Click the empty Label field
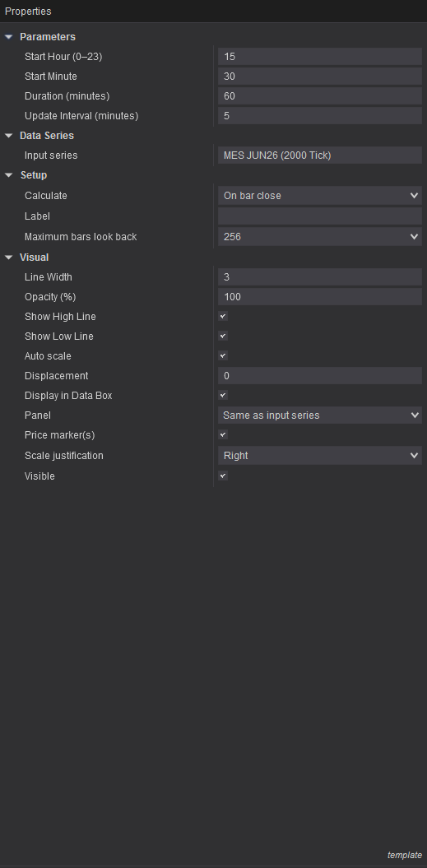Viewport: 427px width, 868px height. 320,216
